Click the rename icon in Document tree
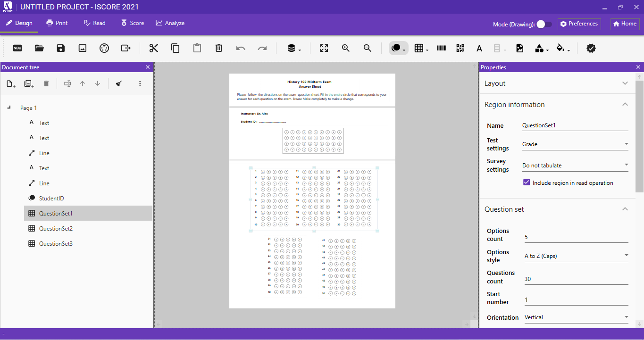Image resolution: width=644 pixels, height=340 pixels. tap(67, 83)
